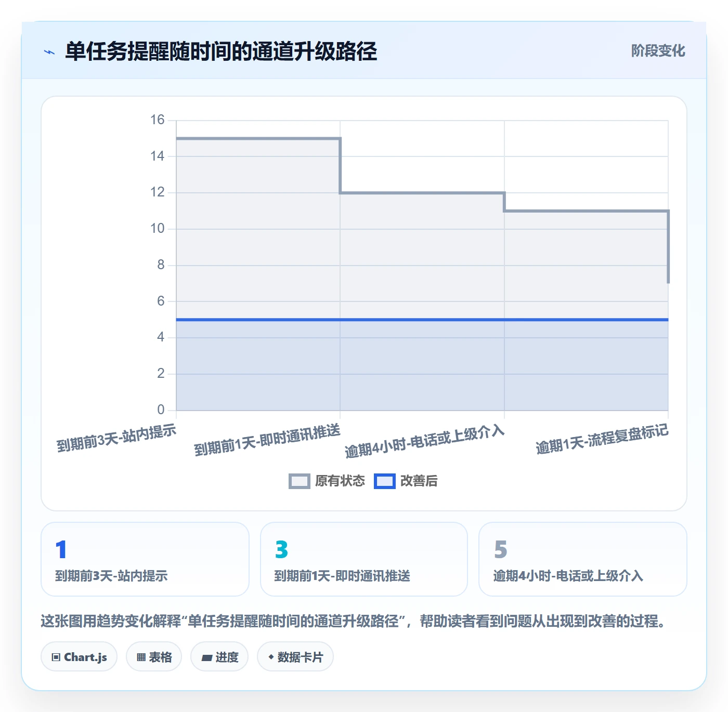Select the card numbered 1 到期前3天-站内提示
This screenshot has height=712, width=728.
click(145, 559)
